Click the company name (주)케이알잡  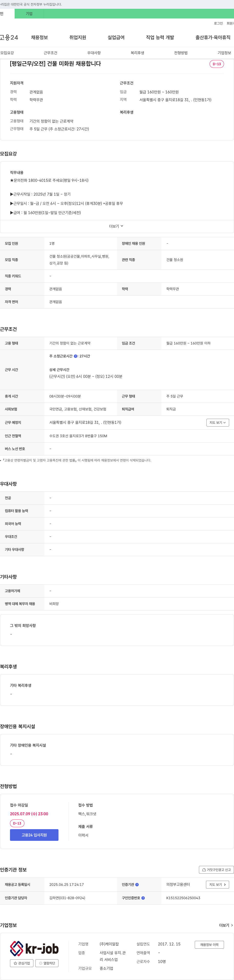coord(109,944)
